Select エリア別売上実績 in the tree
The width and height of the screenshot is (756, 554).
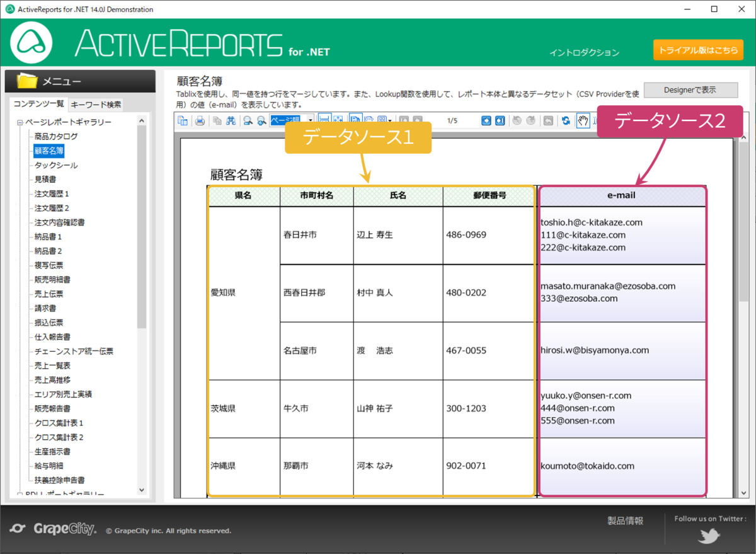[63, 394]
